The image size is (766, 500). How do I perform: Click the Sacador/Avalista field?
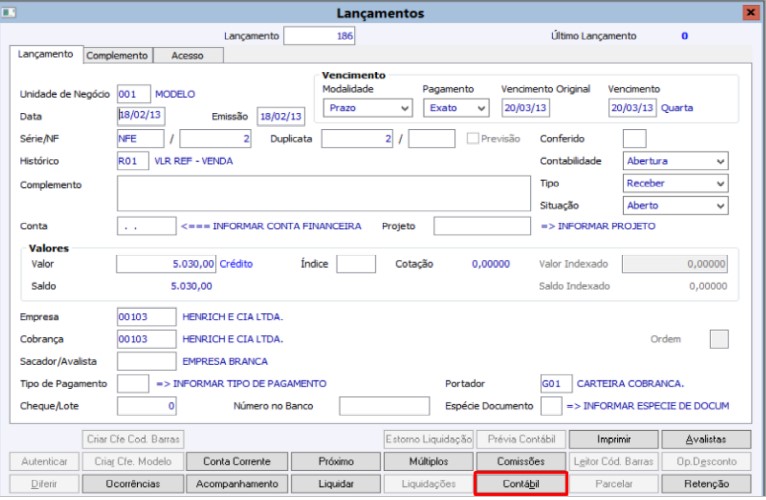(147, 361)
